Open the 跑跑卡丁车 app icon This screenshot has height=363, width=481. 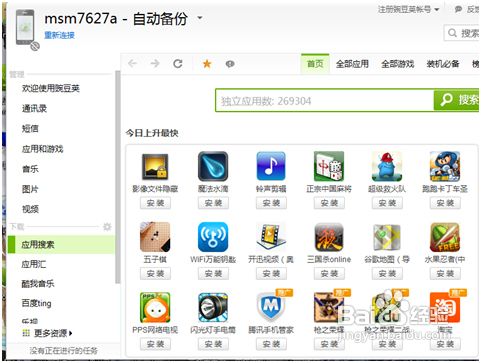[x=445, y=166]
